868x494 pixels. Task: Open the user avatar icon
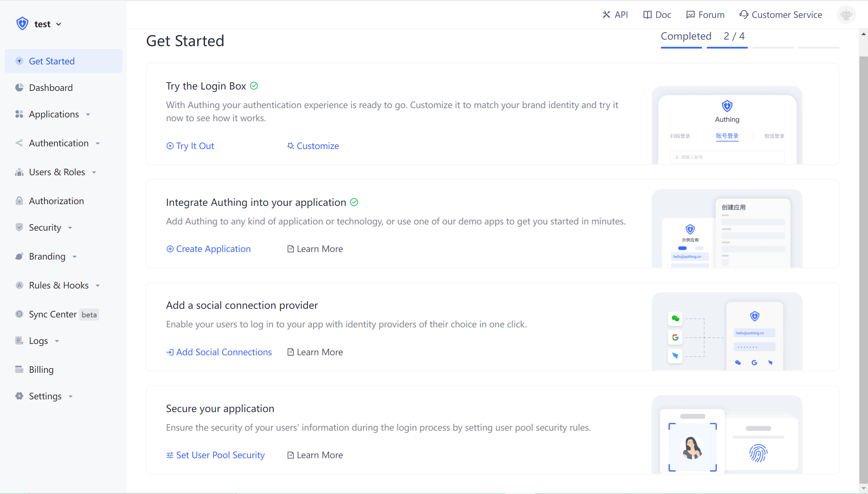pyautogui.click(x=846, y=15)
